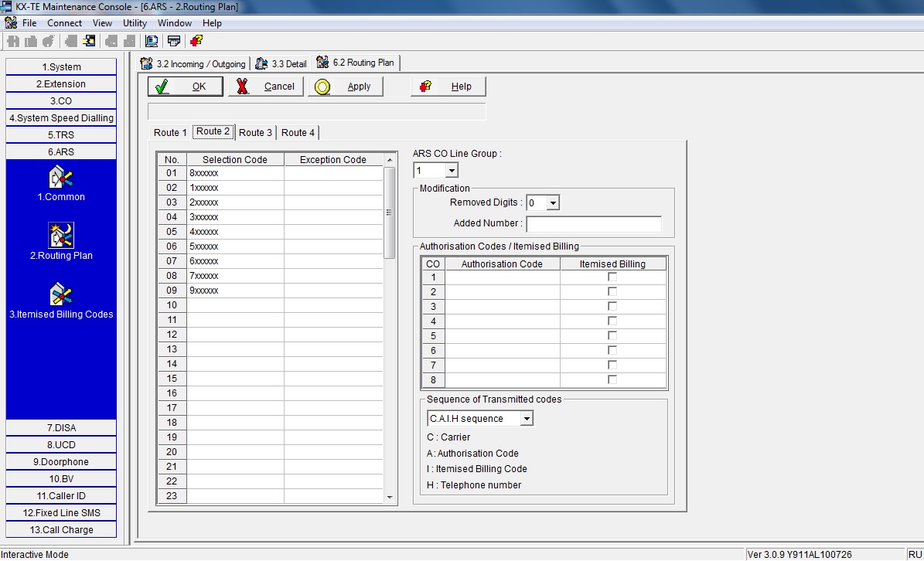Switch to the Route 4 tab
Viewport: 924px width, 561px height.
pos(298,132)
